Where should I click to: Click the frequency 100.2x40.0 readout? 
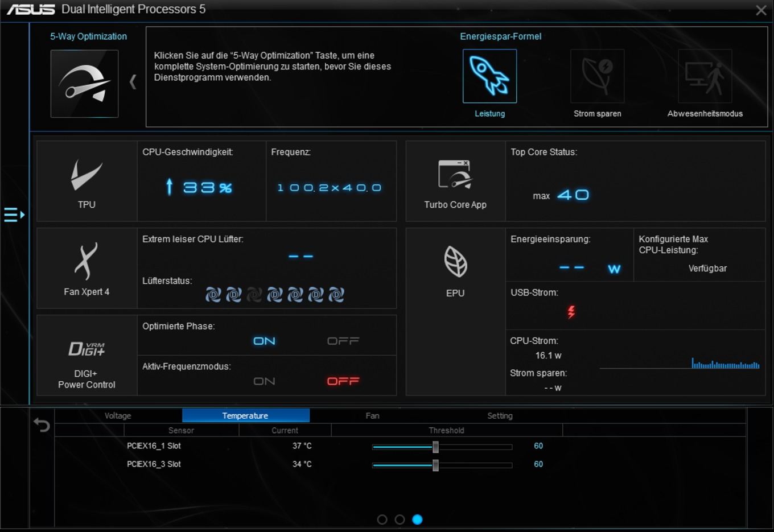tap(330, 188)
